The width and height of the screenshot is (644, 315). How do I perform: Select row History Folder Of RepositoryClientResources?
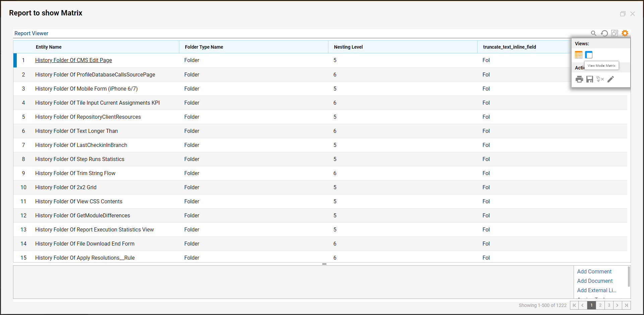(x=320, y=117)
